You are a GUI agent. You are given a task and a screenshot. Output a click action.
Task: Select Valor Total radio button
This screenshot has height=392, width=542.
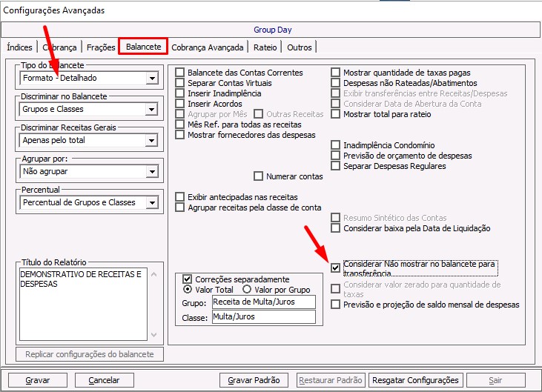[x=187, y=289]
